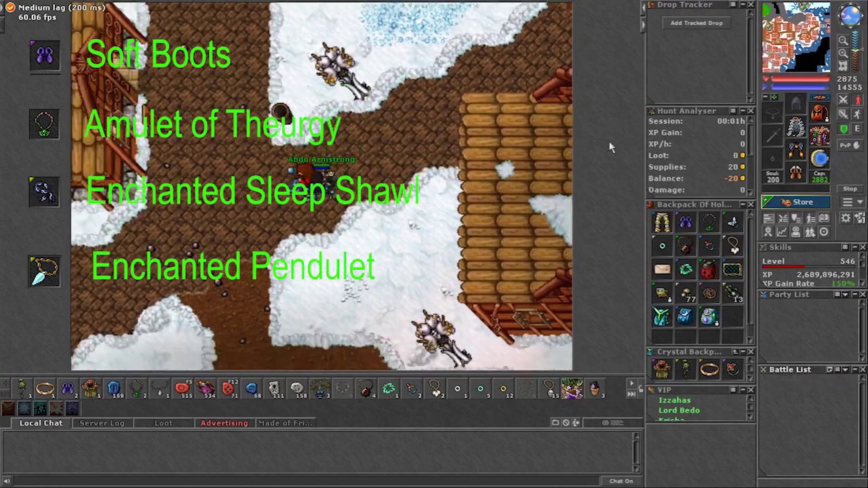Close the Drop Tracker panel

[751, 5]
